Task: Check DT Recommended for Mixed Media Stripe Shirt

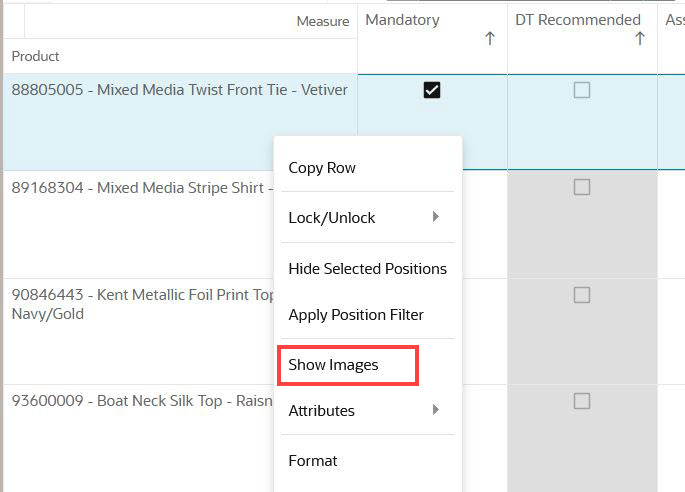Action: pos(581,187)
